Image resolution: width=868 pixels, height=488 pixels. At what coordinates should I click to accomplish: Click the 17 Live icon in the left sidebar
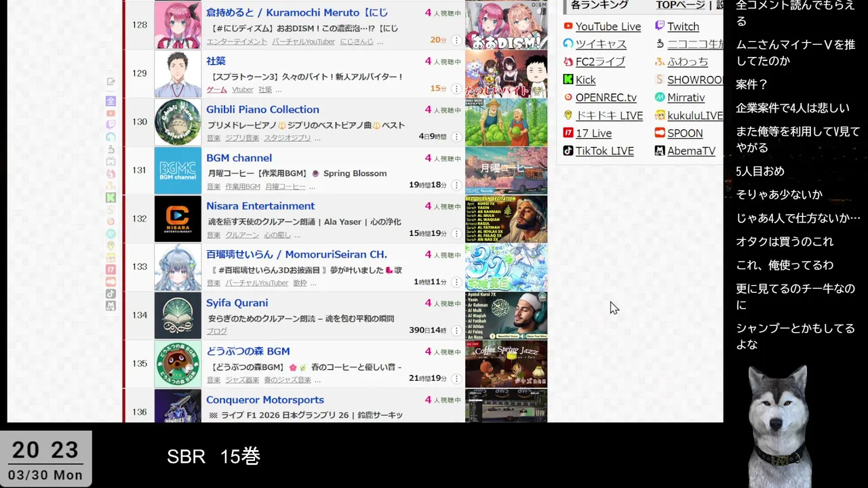click(x=111, y=270)
